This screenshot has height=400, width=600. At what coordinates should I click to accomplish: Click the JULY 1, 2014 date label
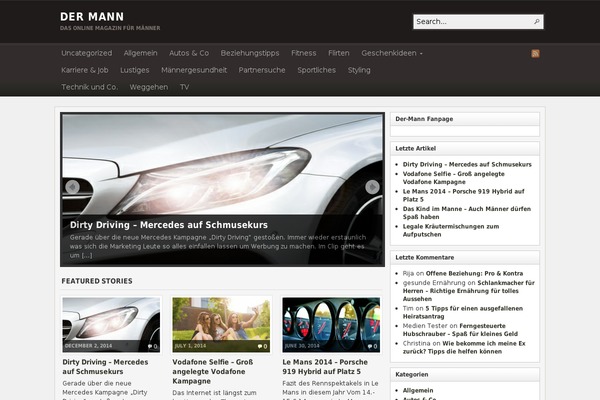pos(190,346)
